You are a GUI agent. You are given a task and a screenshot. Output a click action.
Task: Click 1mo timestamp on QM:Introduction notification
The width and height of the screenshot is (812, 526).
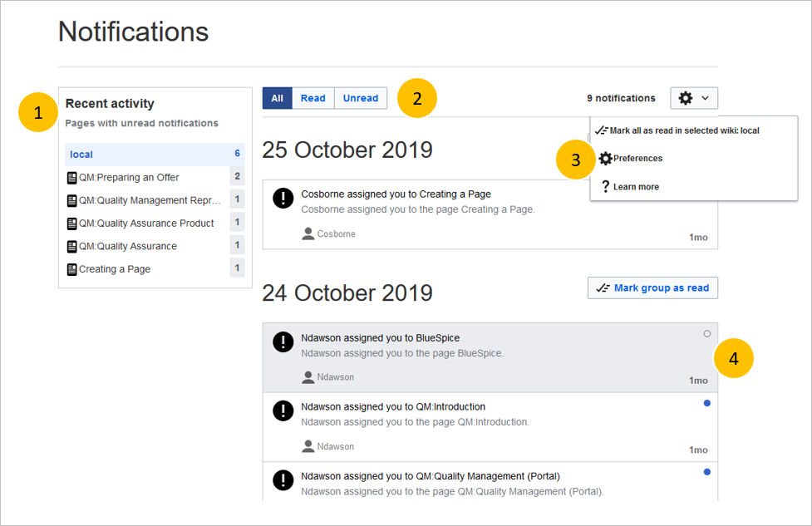(698, 450)
